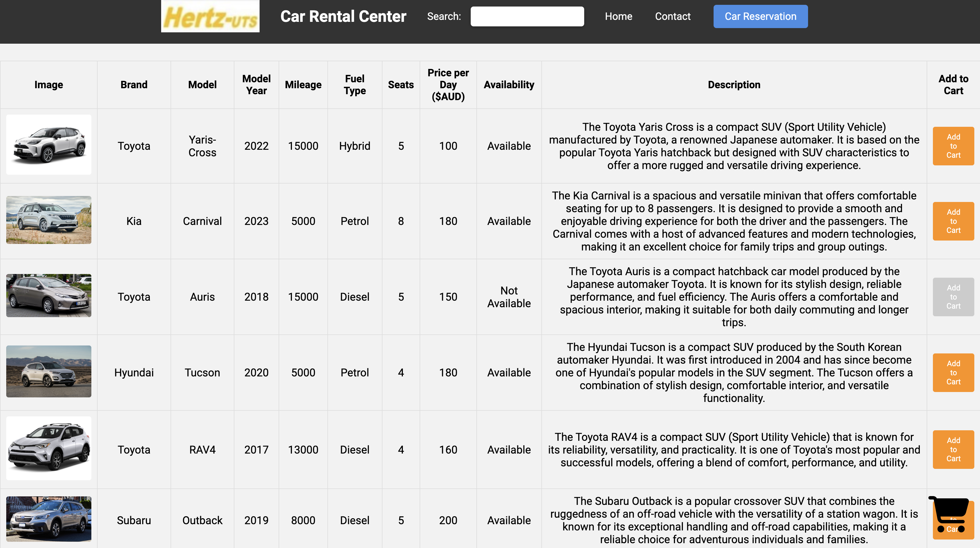The height and width of the screenshot is (548, 980).
Task: Click the Kia brand cell
Action: tap(134, 221)
